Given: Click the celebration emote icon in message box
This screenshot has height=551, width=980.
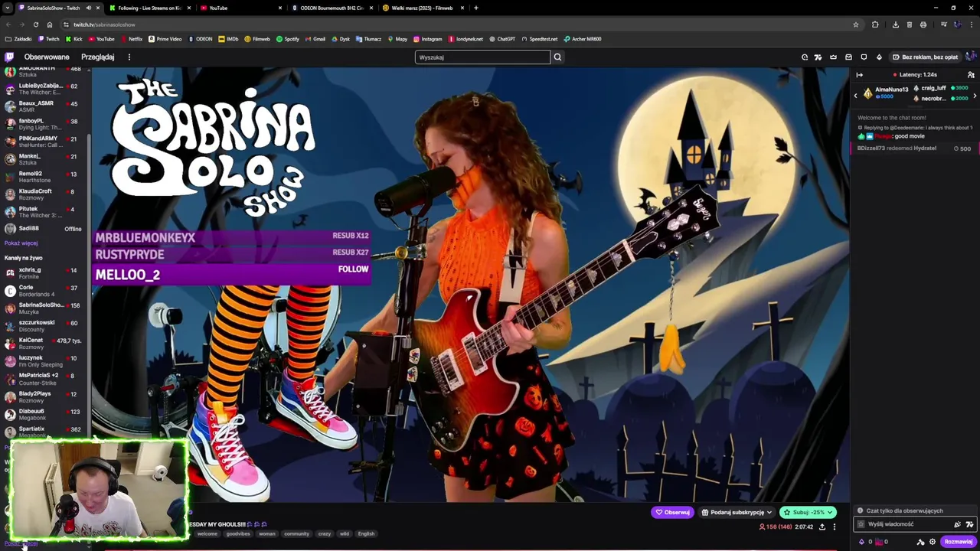Looking at the screenshot, I should (x=957, y=524).
